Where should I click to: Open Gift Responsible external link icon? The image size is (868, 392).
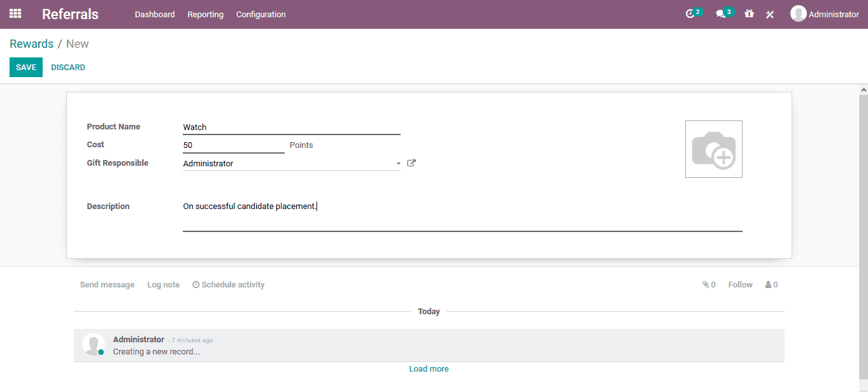(411, 163)
